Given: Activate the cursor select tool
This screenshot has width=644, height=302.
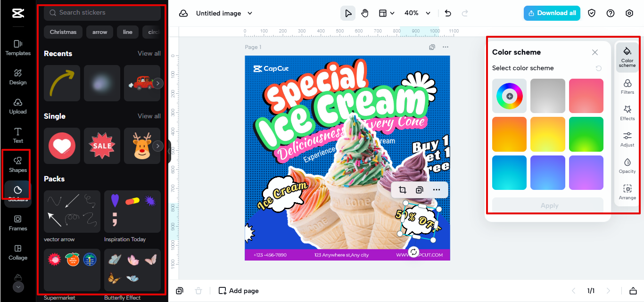Looking at the screenshot, I should pyautogui.click(x=348, y=13).
